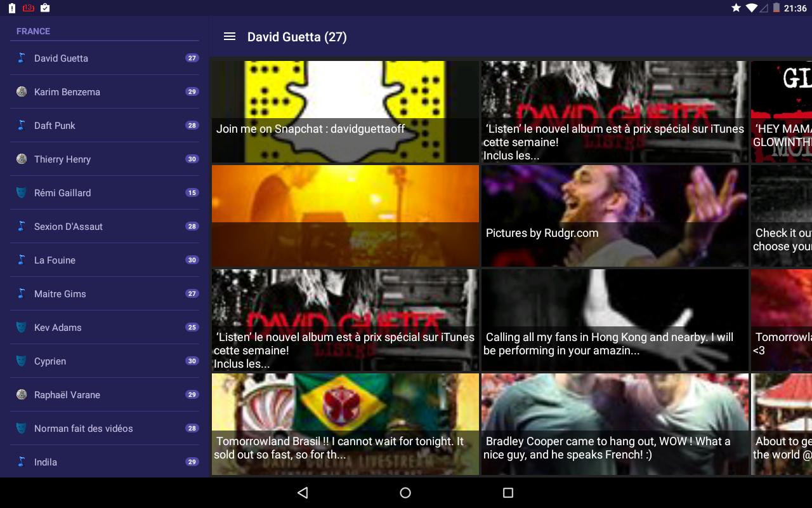The width and height of the screenshot is (812, 508).
Task: Open Kev Adams from the sidebar
Action: 105,327
